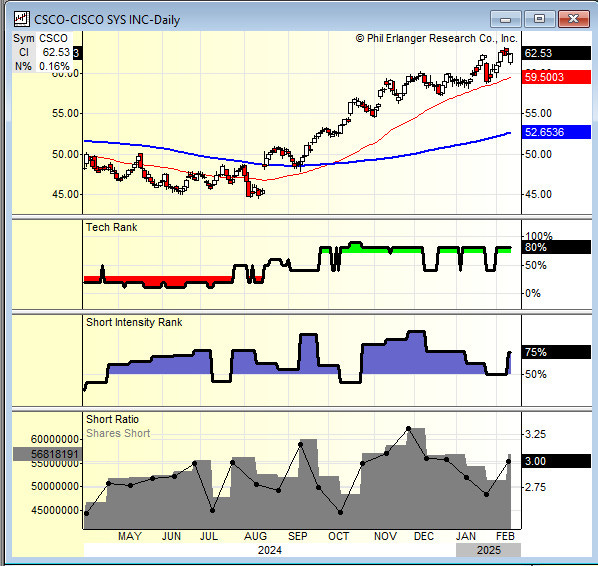
Task: Click the MAY label on the time axis
Action: pyautogui.click(x=130, y=536)
